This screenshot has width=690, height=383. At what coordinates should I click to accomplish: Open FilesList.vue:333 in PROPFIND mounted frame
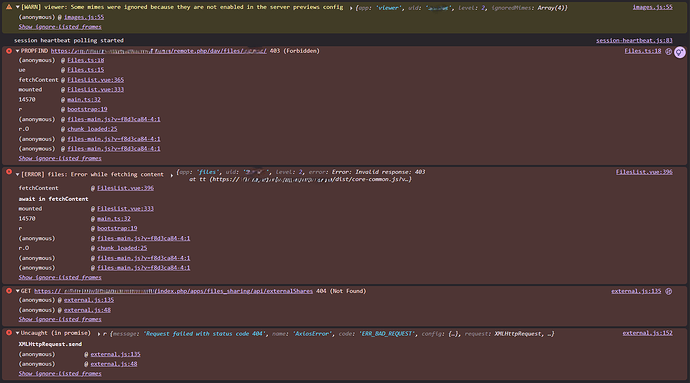click(x=95, y=89)
